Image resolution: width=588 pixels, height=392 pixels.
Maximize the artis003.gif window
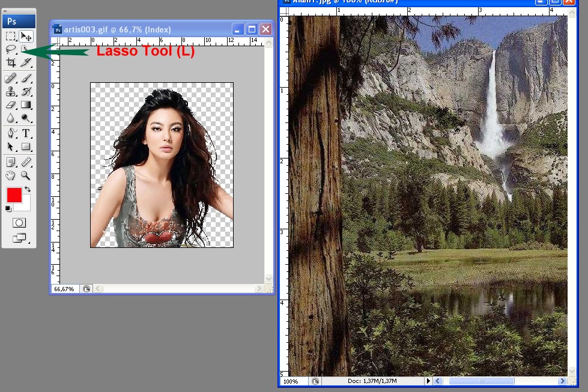252,29
